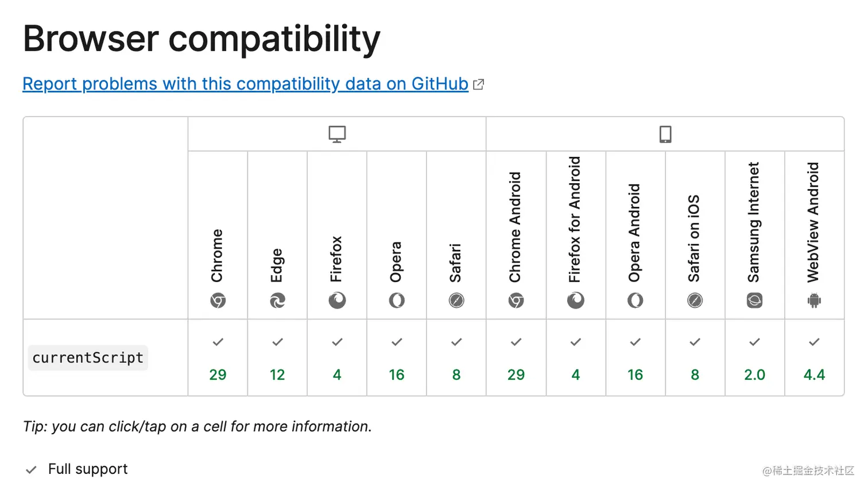Expand the Samsung Internet 2.0 support cell
This screenshot has height=490, width=868.
(754, 358)
